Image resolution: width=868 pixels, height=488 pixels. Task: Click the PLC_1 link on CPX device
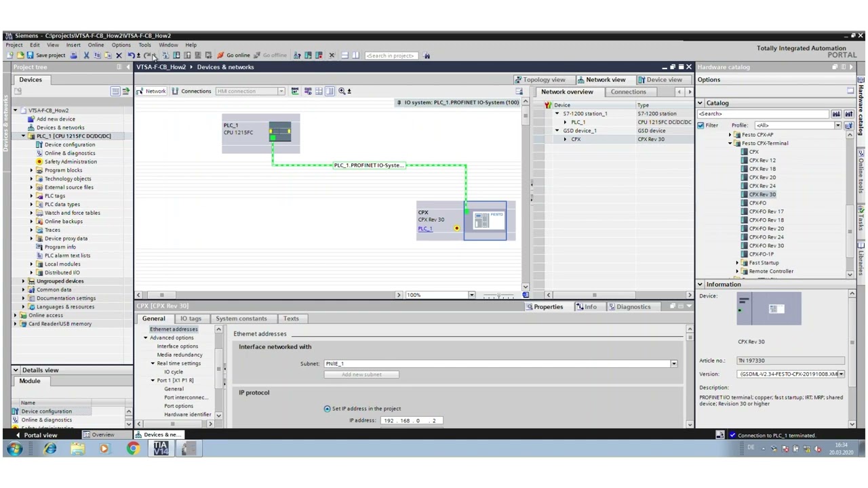pos(425,228)
